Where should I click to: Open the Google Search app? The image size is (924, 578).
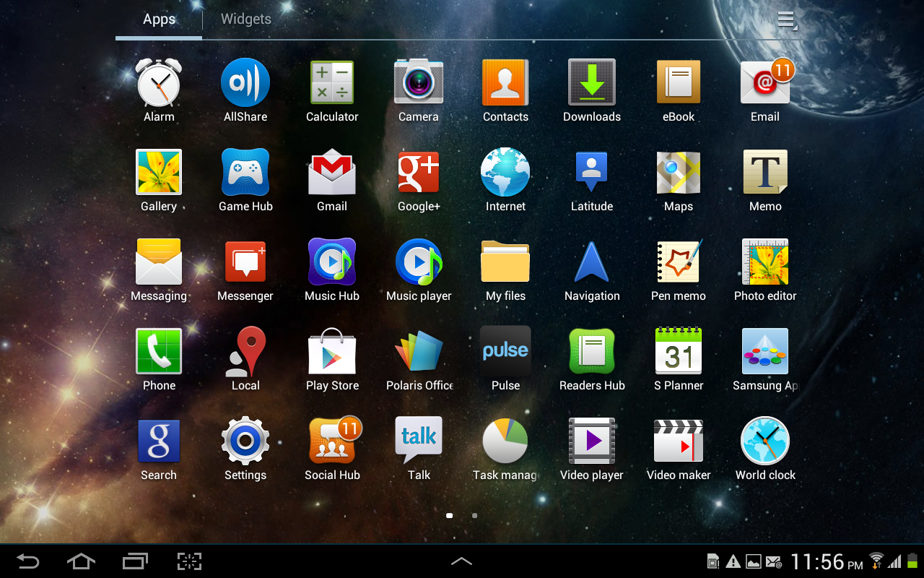(159, 449)
